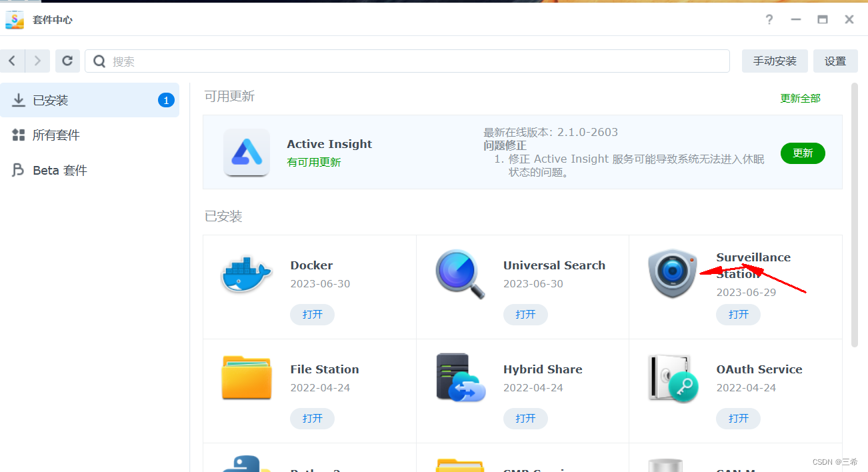Click the Universal Search magnifier icon

click(460, 274)
